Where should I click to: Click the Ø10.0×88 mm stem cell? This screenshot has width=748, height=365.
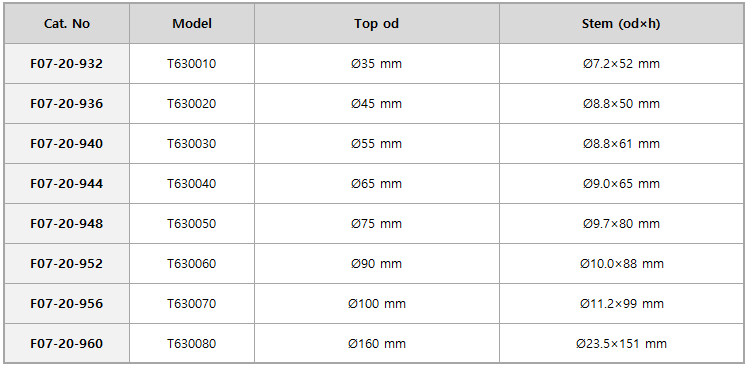pyautogui.click(x=621, y=264)
